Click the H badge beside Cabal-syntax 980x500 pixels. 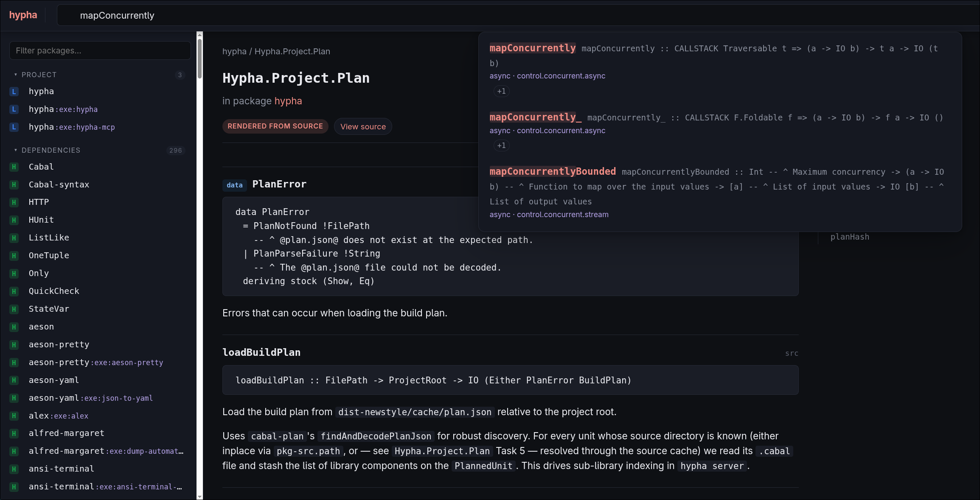(x=14, y=185)
